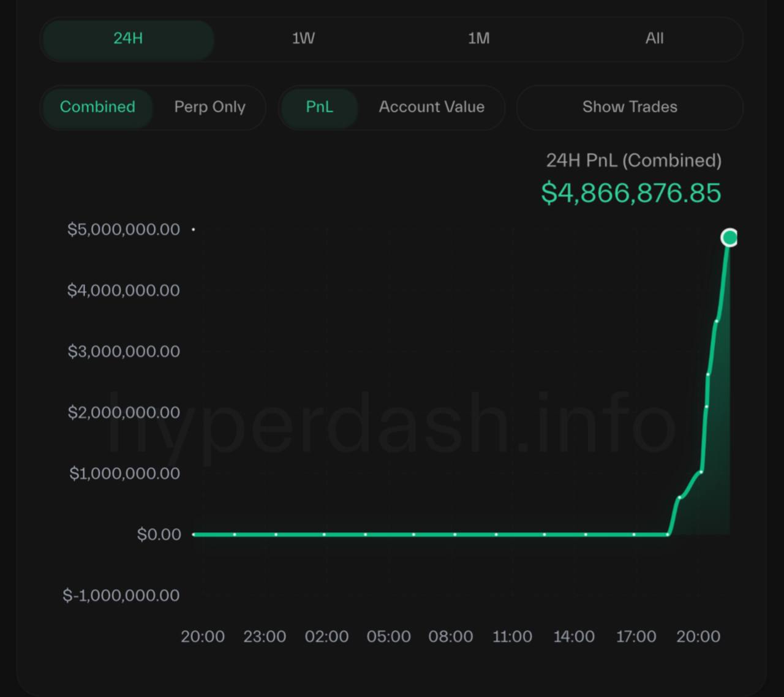Click the 08:00 time axis label
This screenshot has width=784, height=697.
point(450,637)
